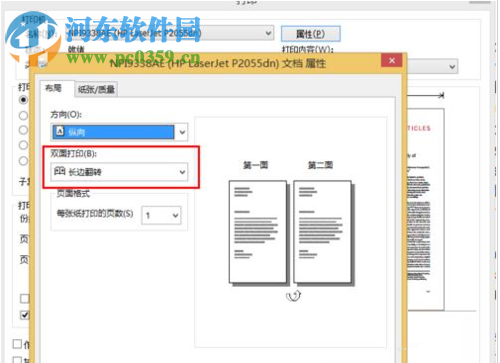500x363 pixels.
Task: Click the document preview in Print dialog
Action: click(426, 209)
